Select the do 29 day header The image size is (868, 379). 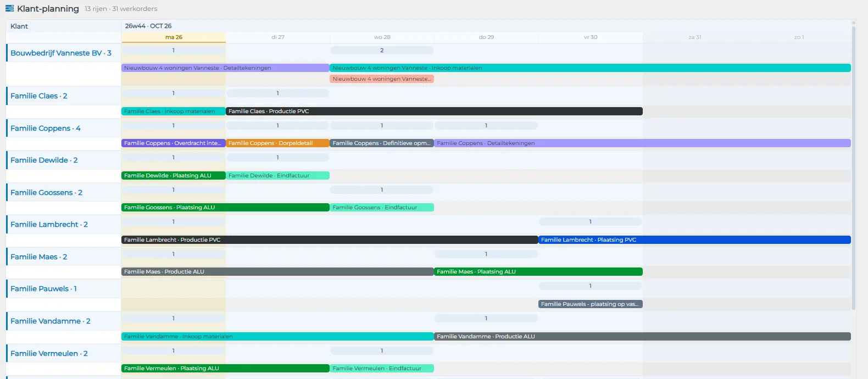click(x=486, y=37)
